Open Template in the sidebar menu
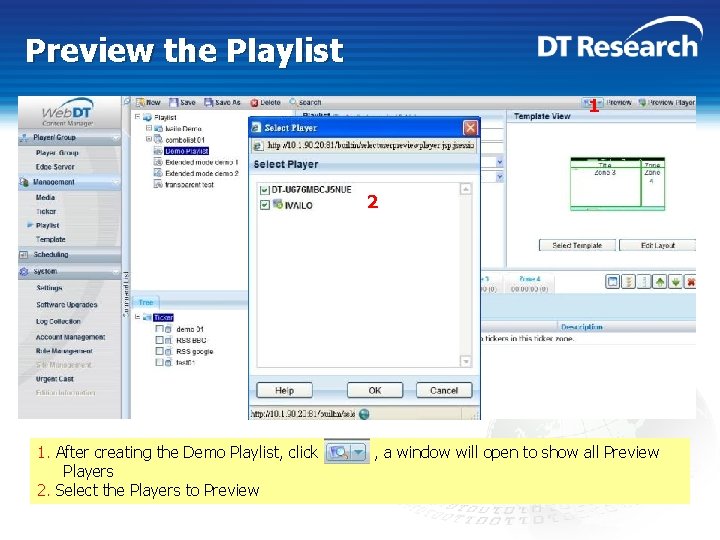 click(51, 239)
